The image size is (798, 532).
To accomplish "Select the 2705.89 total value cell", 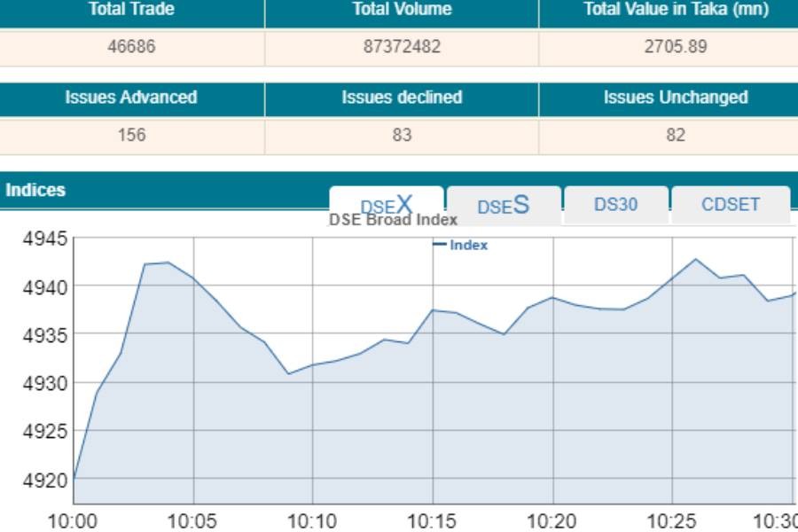I will click(676, 47).
